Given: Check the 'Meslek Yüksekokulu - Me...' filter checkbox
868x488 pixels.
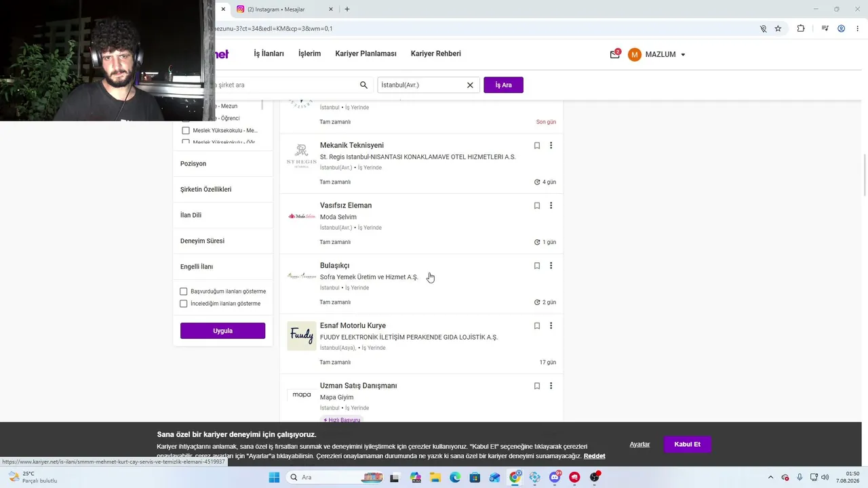Looking at the screenshot, I should tap(186, 130).
